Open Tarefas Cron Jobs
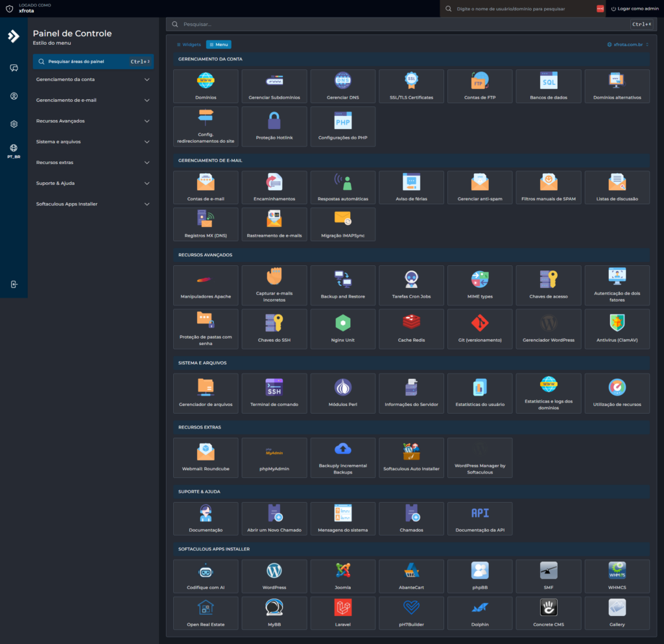The image size is (664, 644). point(411,285)
